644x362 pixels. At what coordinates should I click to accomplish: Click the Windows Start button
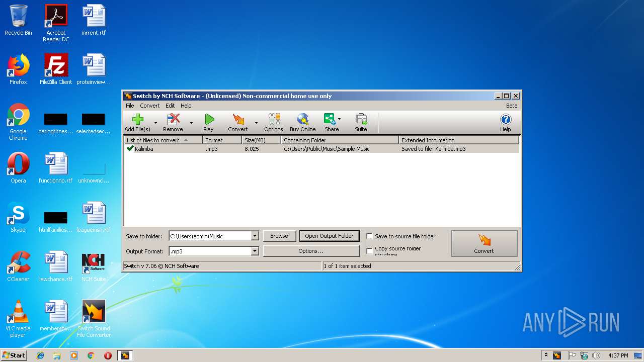pyautogui.click(x=14, y=355)
